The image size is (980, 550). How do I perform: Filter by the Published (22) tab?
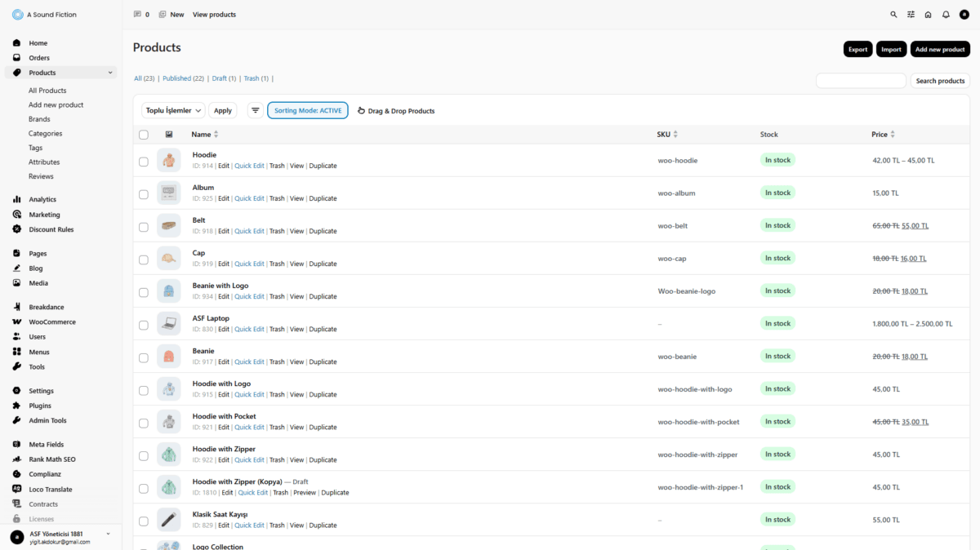(183, 78)
